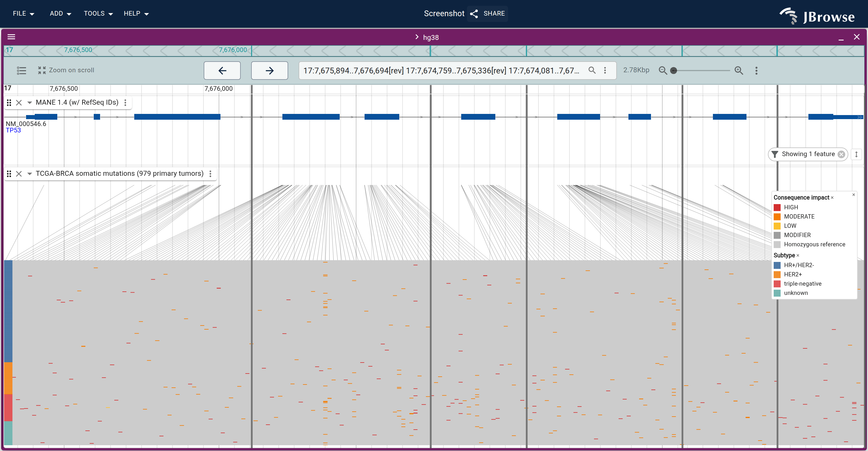Viewport: 868px width, 451px height.
Task: Click the share icon beside SHARE
Action: pos(474,14)
